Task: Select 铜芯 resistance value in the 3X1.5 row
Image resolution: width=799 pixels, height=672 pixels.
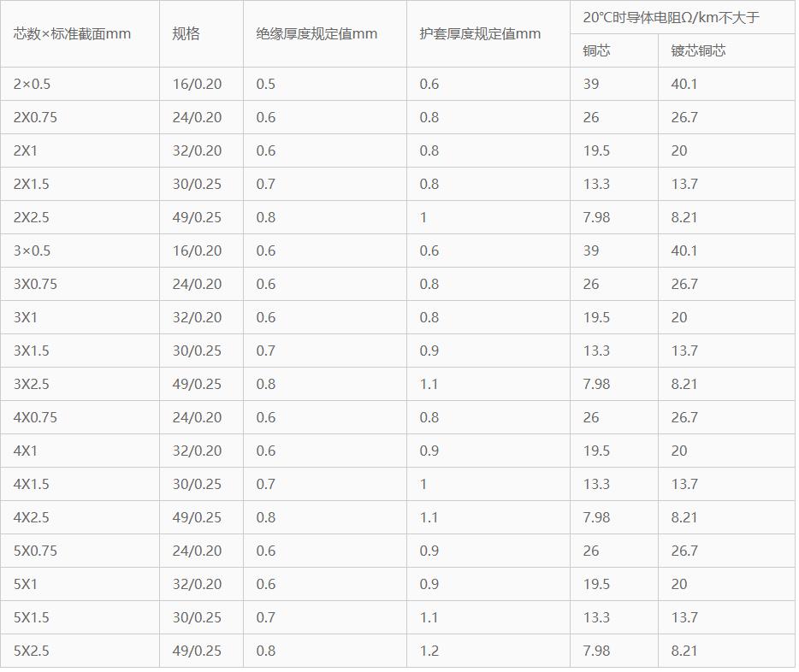Action: (x=596, y=351)
